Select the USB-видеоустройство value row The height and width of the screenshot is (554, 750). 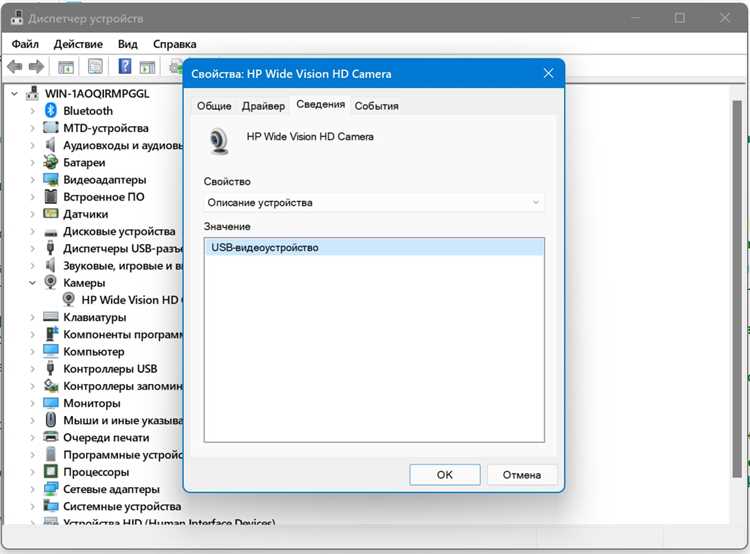click(x=374, y=247)
